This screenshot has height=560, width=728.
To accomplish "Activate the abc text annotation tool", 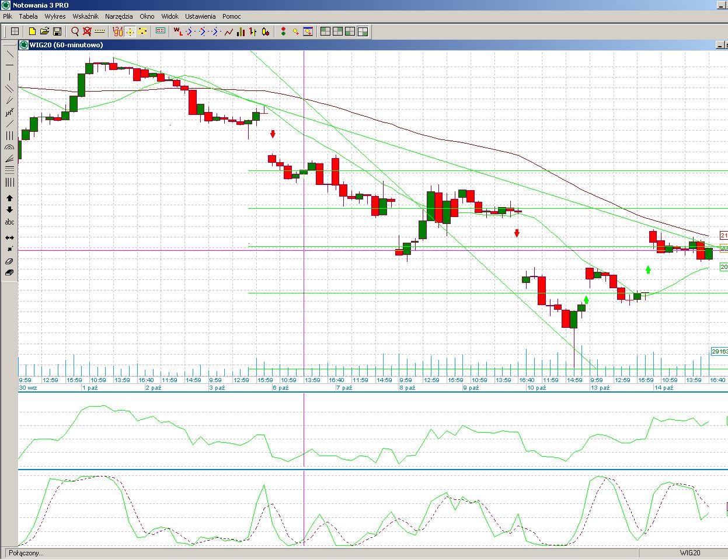I will pyautogui.click(x=9, y=222).
